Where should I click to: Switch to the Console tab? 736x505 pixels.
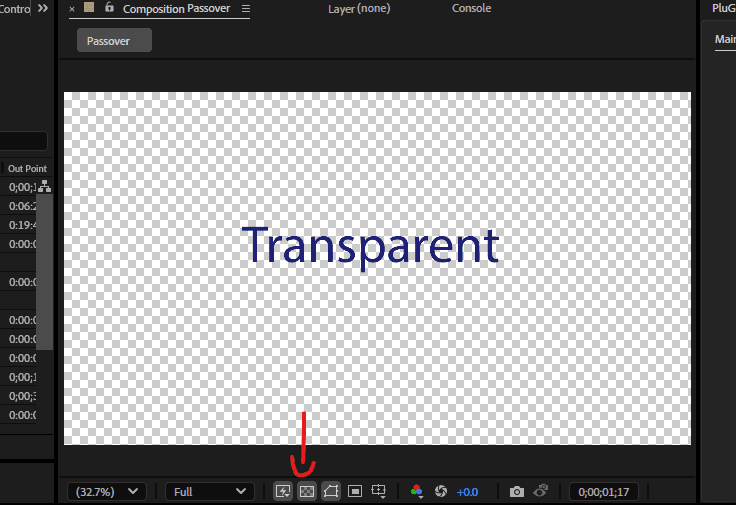471,9
